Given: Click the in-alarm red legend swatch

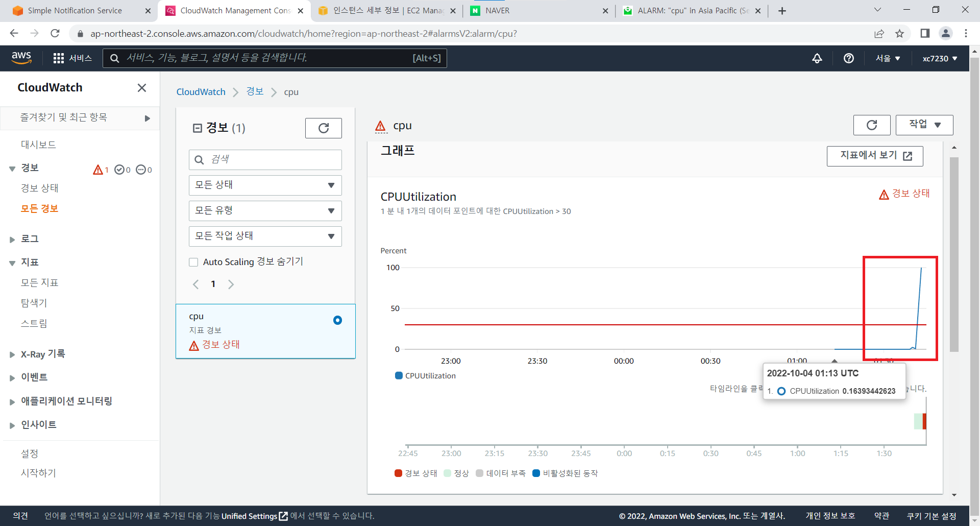Looking at the screenshot, I should coord(399,473).
